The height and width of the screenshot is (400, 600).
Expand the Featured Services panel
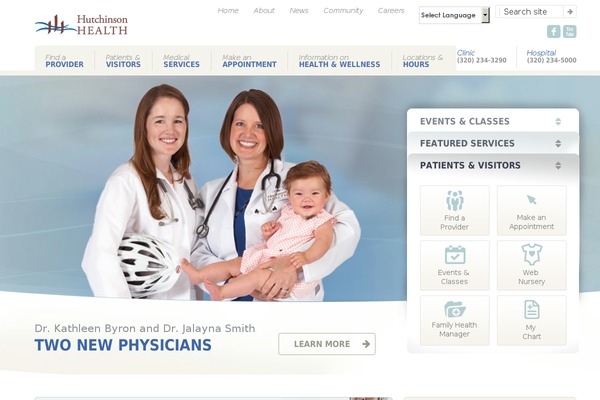[x=493, y=143]
